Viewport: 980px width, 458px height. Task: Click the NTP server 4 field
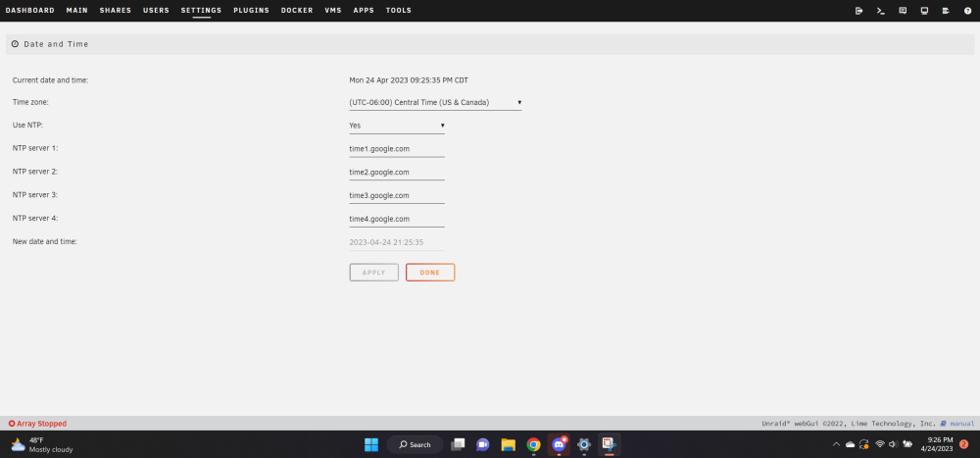pyautogui.click(x=397, y=220)
